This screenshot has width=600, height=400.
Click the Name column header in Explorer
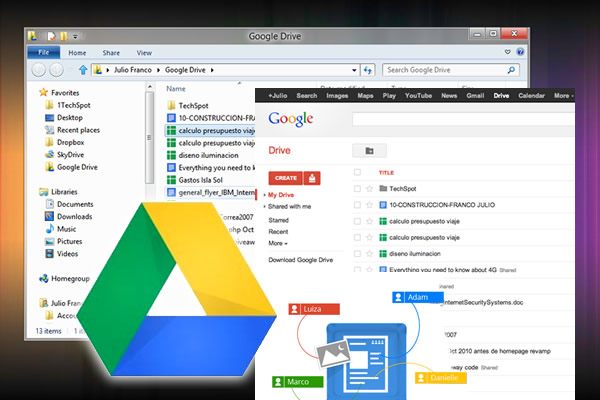tap(176, 88)
